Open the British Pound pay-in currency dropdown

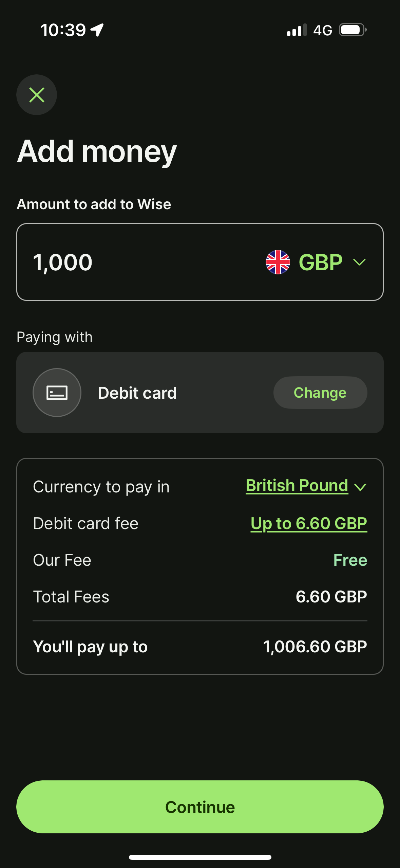coord(297,486)
